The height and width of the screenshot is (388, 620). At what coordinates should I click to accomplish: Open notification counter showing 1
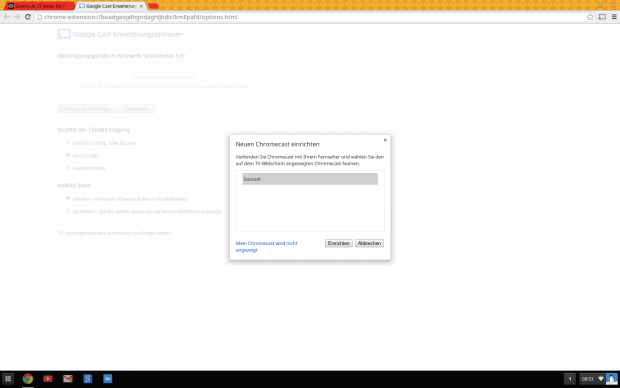coord(570,379)
